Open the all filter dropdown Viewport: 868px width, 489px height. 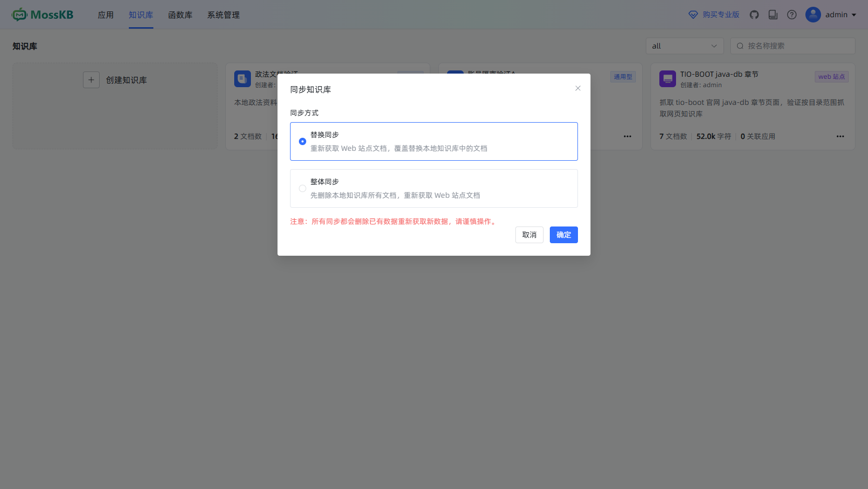pos(685,46)
